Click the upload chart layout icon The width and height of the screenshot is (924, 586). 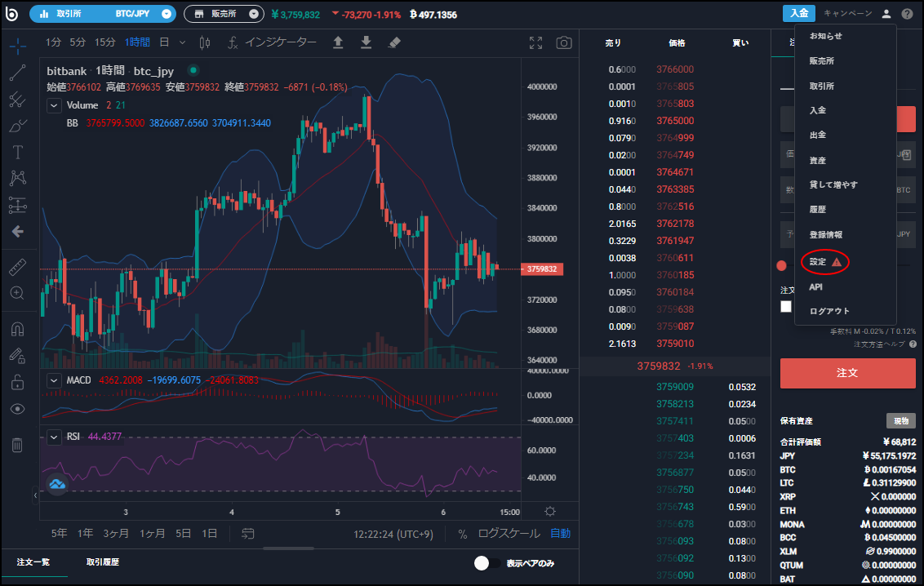[x=338, y=42]
